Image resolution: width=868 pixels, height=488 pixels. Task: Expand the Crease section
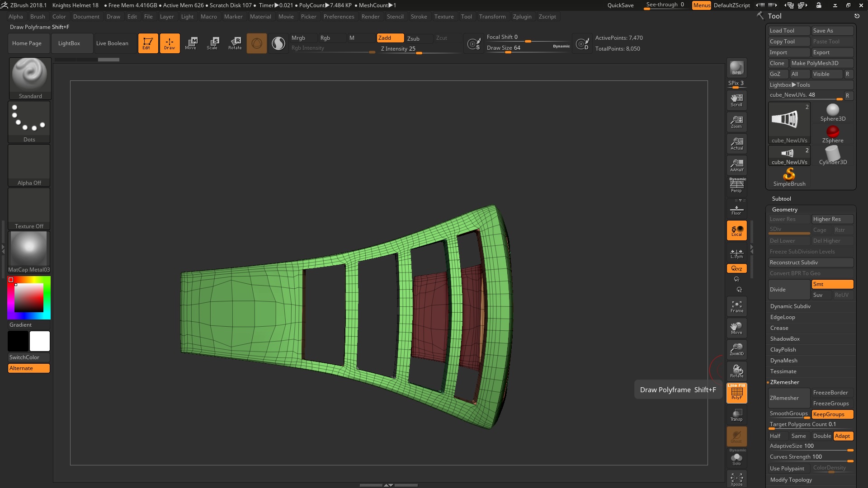779,328
